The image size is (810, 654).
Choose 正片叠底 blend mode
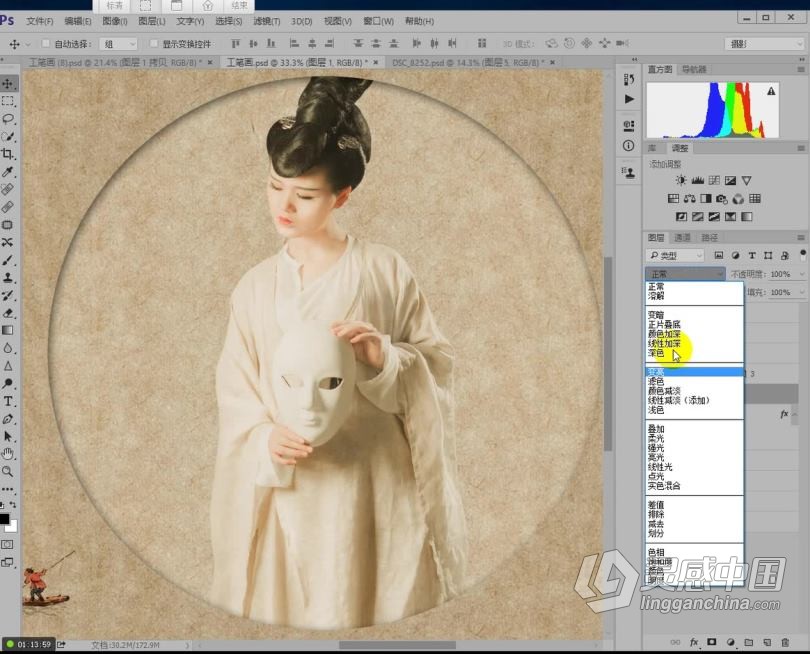coord(664,324)
